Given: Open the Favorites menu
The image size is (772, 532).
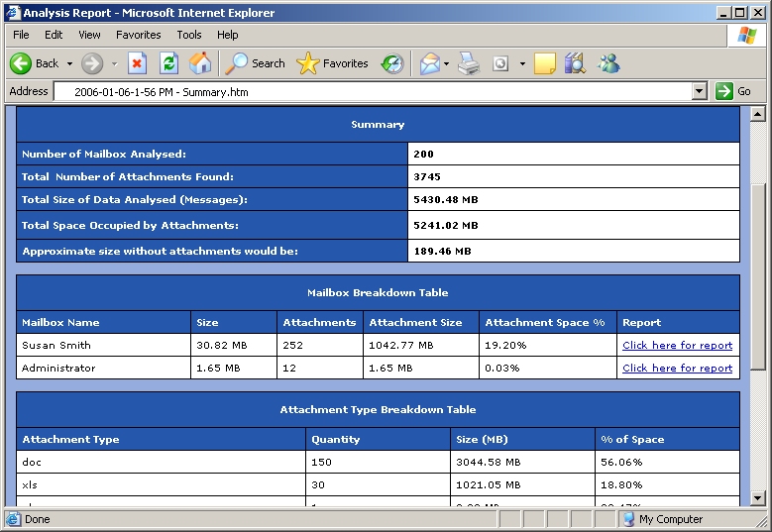Looking at the screenshot, I should tap(139, 35).
